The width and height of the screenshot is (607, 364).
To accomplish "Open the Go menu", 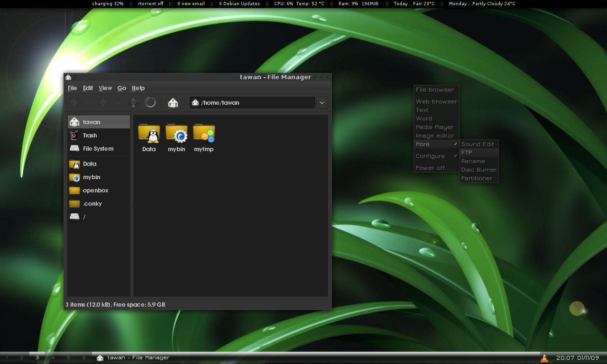I will click(122, 88).
